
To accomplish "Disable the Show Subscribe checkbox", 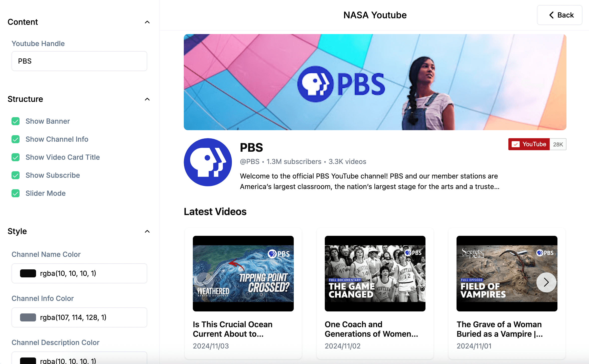I will (16, 175).
